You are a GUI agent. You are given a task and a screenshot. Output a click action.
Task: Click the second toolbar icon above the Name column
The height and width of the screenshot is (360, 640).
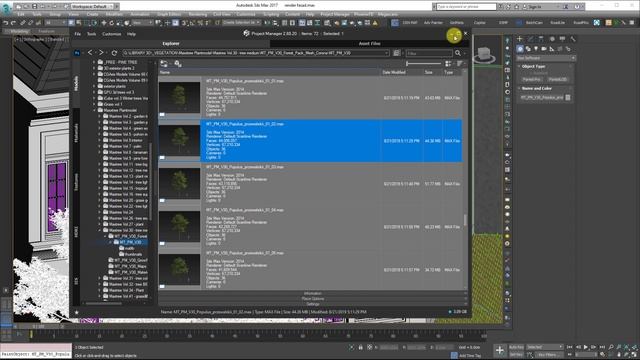pyautogui.click(x=178, y=63)
